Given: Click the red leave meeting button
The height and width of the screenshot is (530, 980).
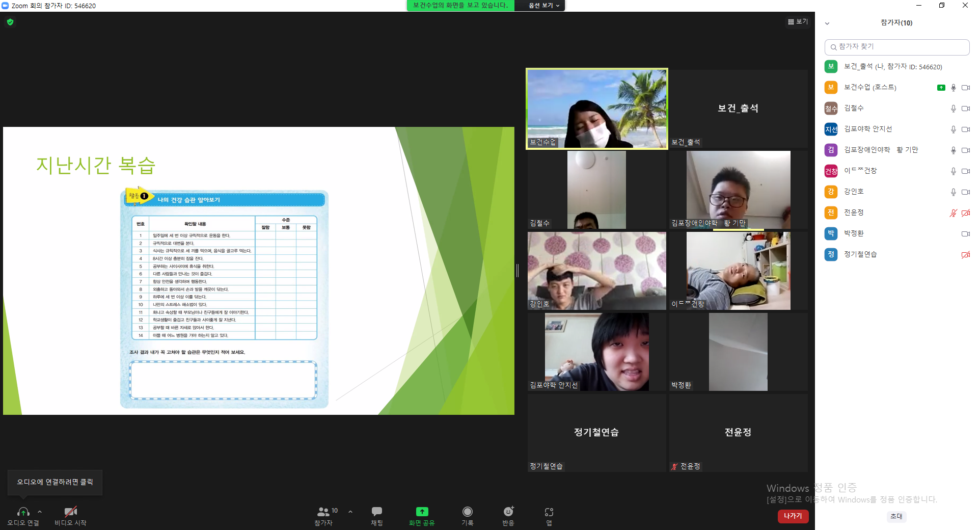Looking at the screenshot, I should pos(793,516).
